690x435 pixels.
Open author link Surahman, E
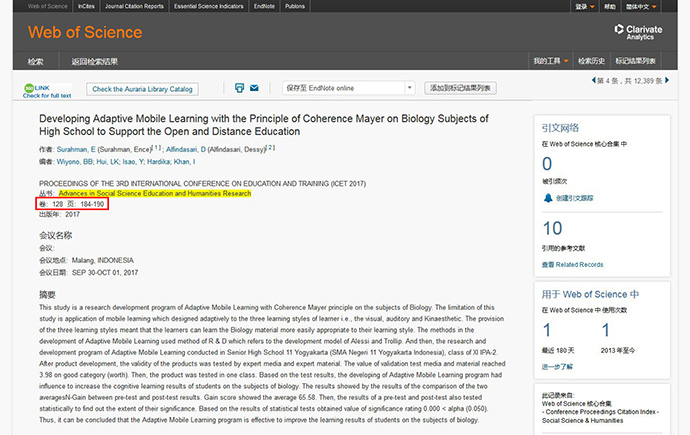[x=76, y=150]
